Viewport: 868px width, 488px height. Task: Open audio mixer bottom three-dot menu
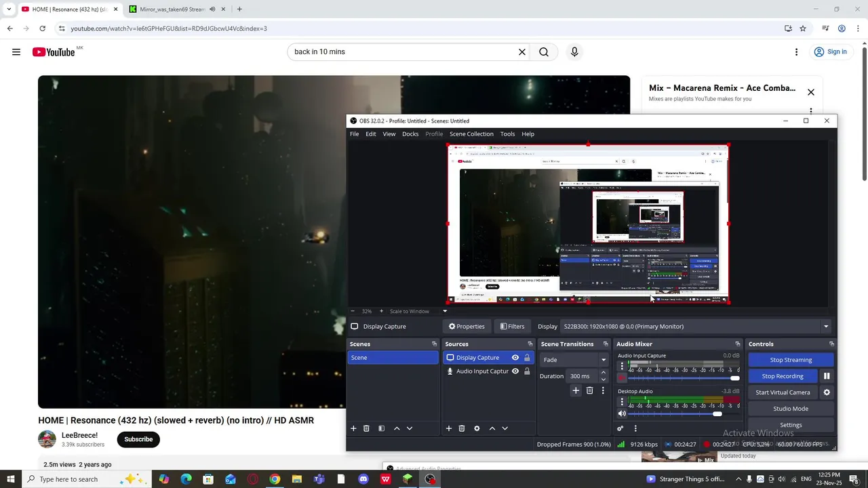pyautogui.click(x=635, y=428)
